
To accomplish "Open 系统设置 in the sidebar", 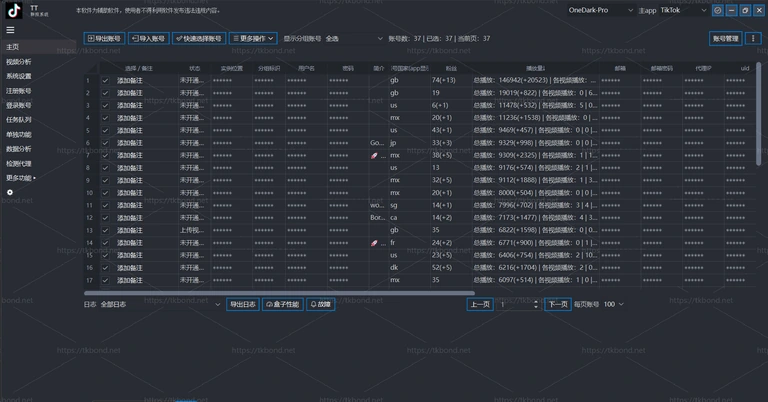I will tap(19, 76).
